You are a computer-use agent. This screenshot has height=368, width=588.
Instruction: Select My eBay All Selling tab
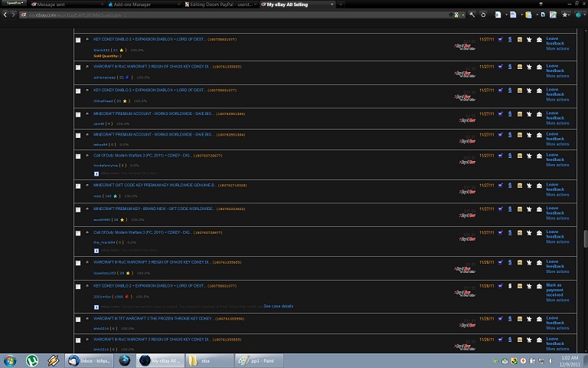coord(297,5)
